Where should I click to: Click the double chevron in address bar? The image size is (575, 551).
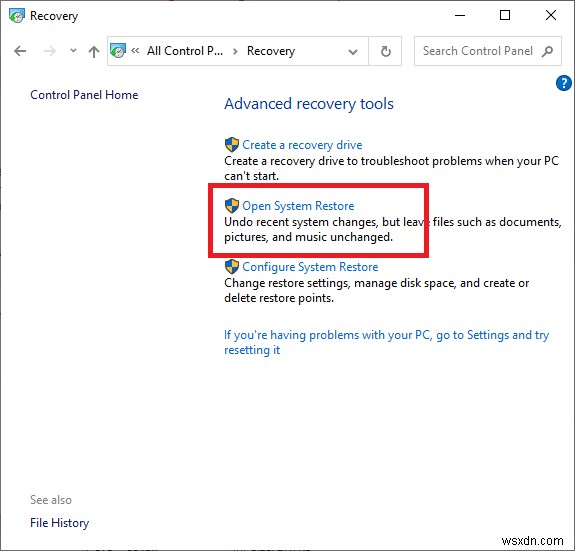click(x=135, y=51)
